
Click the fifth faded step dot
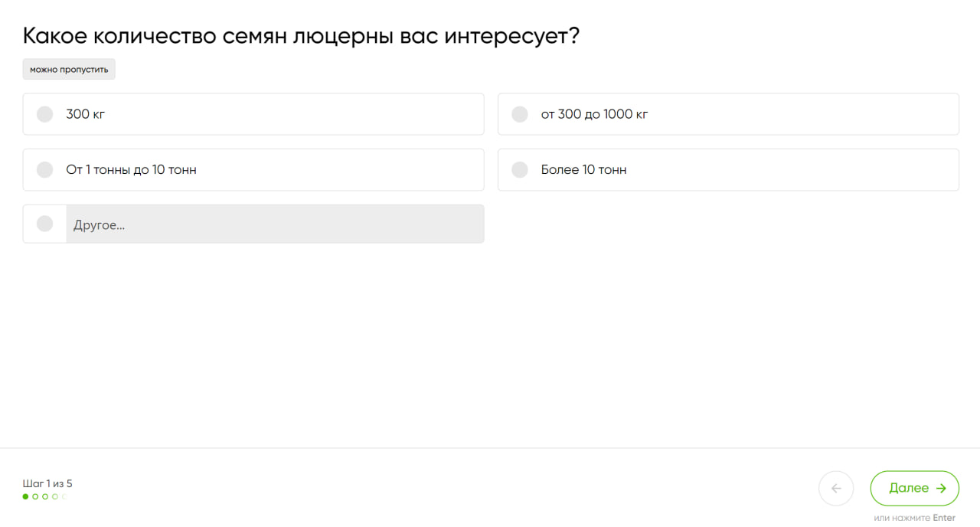(65, 496)
